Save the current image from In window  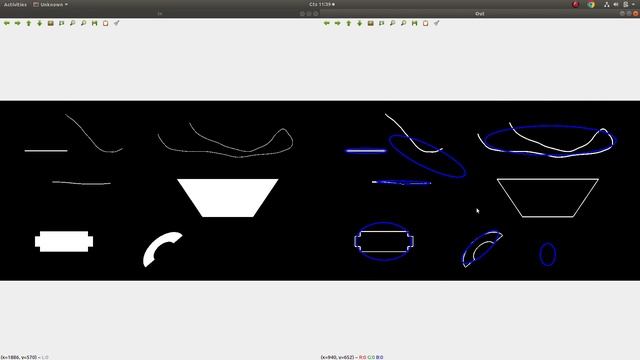pyautogui.click(x=94, y=23)
